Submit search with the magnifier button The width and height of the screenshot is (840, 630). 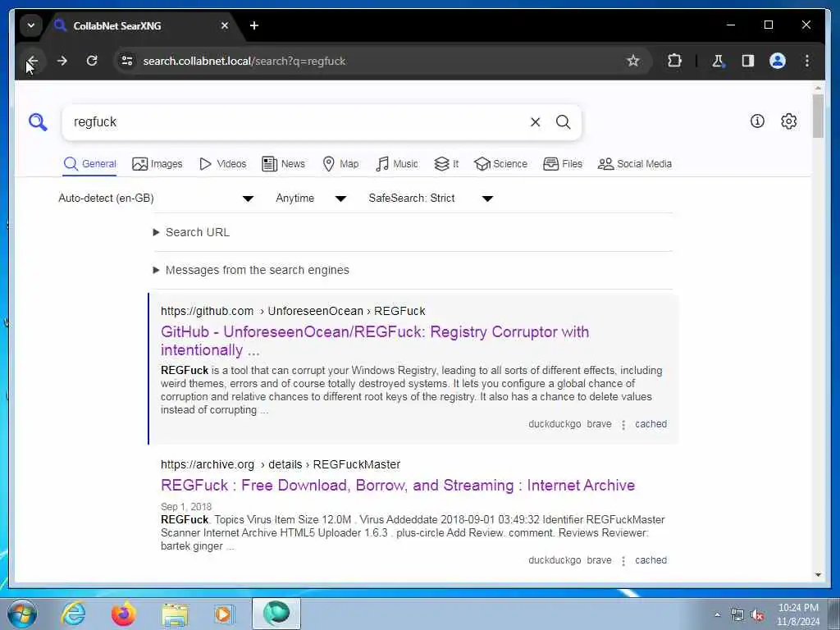click(563, 122)
